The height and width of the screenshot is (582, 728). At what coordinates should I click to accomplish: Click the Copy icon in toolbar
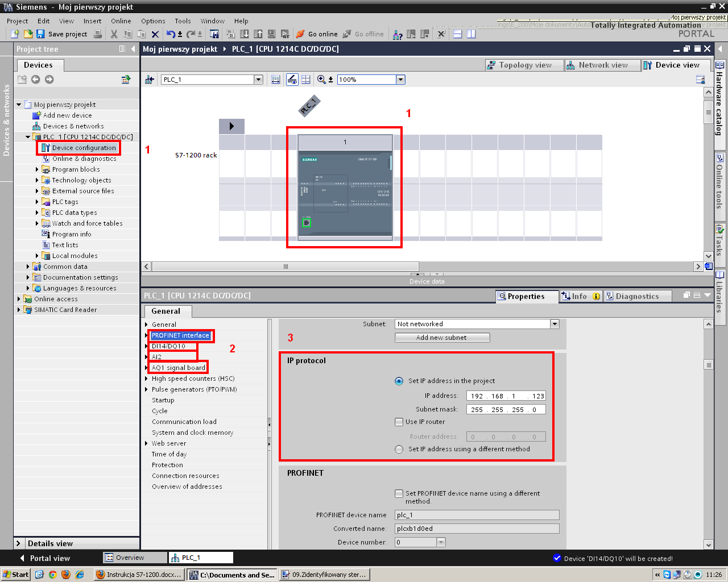[x=127, y=34]
